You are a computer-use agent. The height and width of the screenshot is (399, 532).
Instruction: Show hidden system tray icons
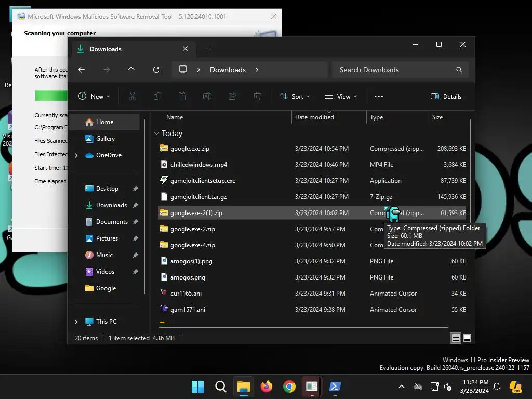[402, 387]
